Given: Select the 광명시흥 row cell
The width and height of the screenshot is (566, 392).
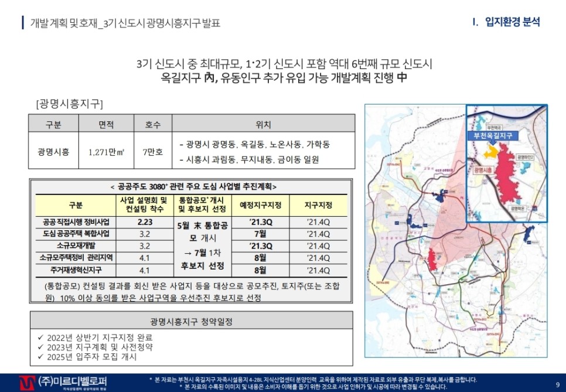Looking at the screenshot, I should [x=53, y=151].
